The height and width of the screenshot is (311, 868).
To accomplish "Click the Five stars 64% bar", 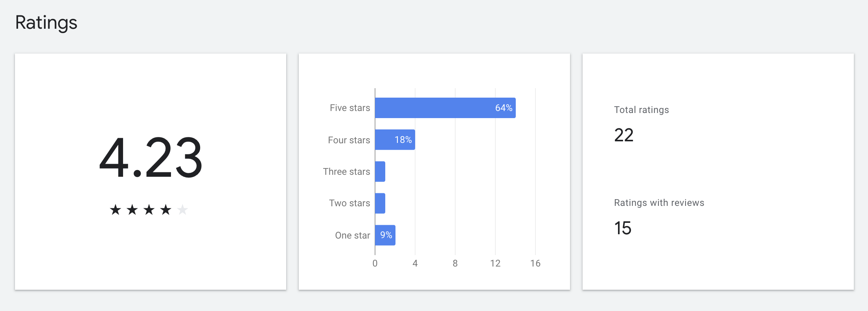I will (x=445, y=108).
